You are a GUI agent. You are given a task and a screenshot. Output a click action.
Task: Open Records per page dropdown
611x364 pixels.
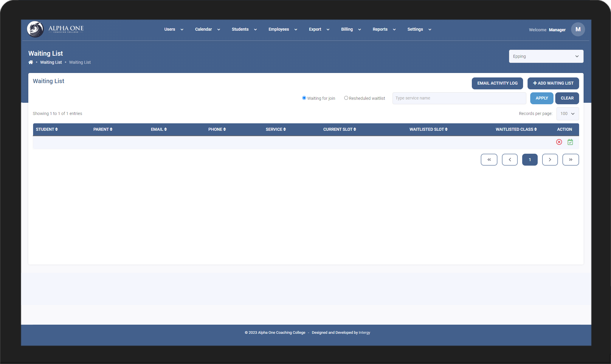567,114
